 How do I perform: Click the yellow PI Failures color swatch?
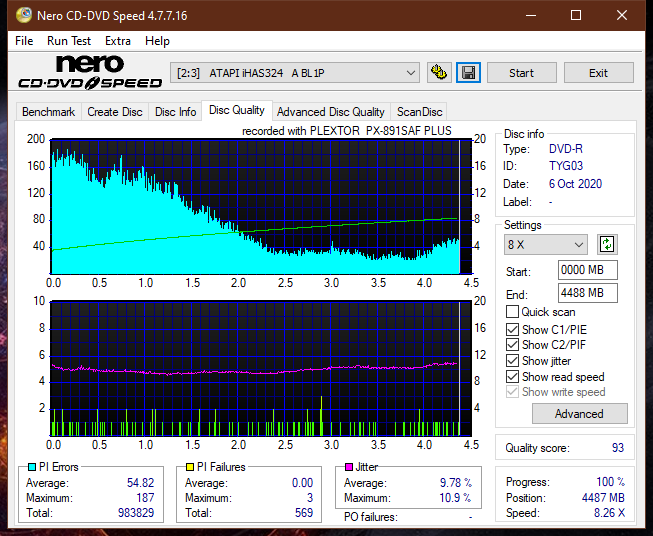pyautogui.click(x=190, y=467)
